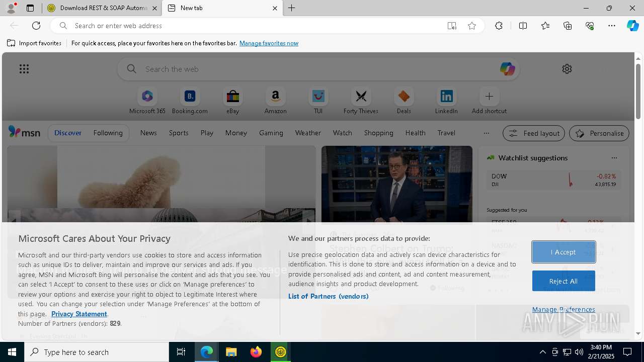Open the Play category
The height and width of the screenshot is (362, 644).
207,133
